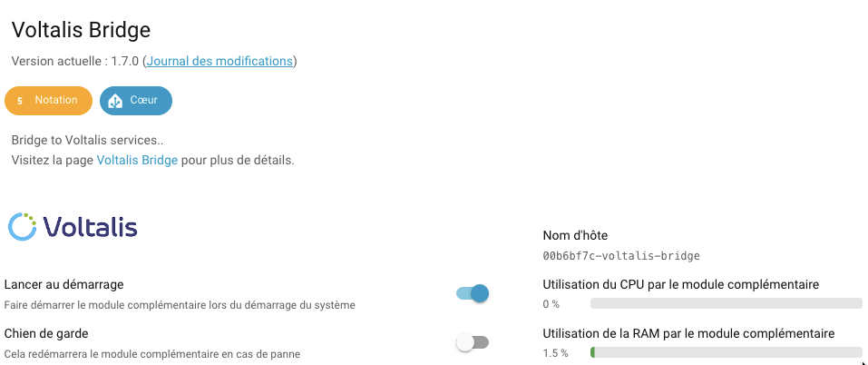
Task: Disable the Lancer au démarrage switch
Action: pyautogui.click(x=473, y=292)
